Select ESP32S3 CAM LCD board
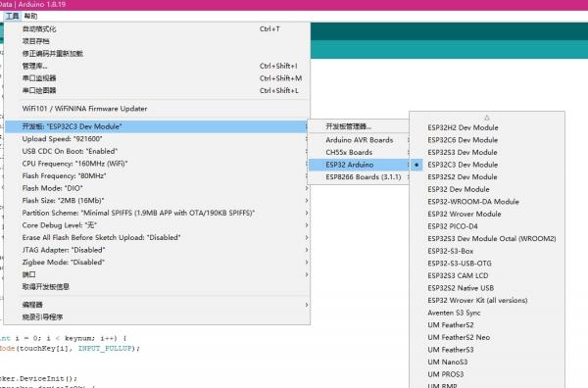 point(487,276)
